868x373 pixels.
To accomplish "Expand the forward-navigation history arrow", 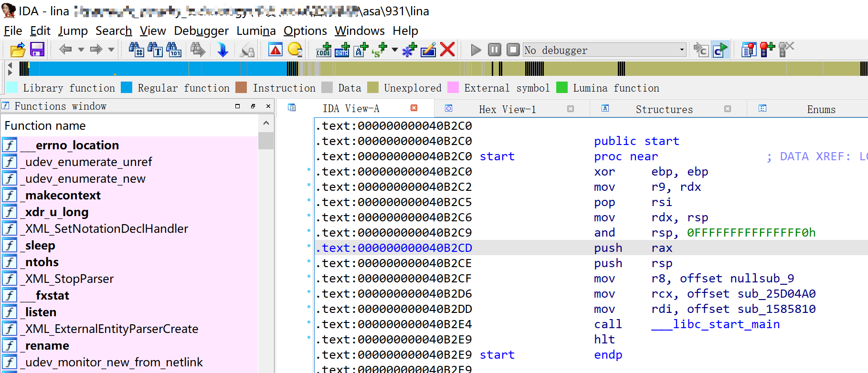I will point(111,50).
